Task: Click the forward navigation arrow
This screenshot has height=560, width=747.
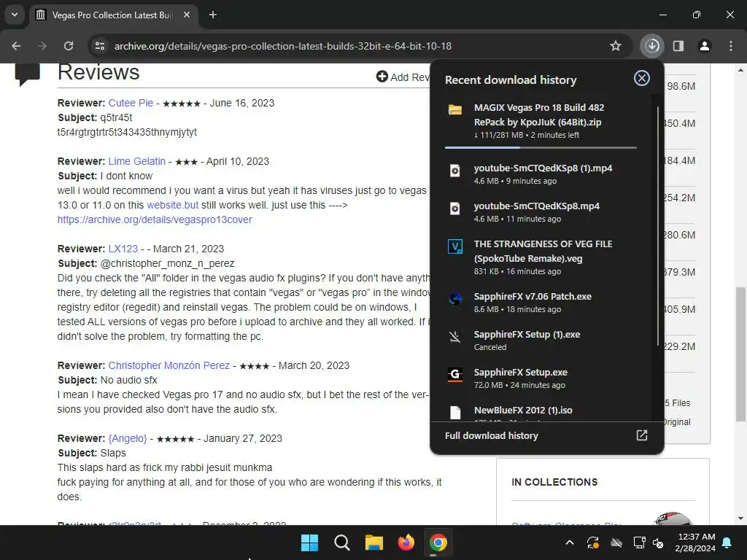Action: (42, 46)
